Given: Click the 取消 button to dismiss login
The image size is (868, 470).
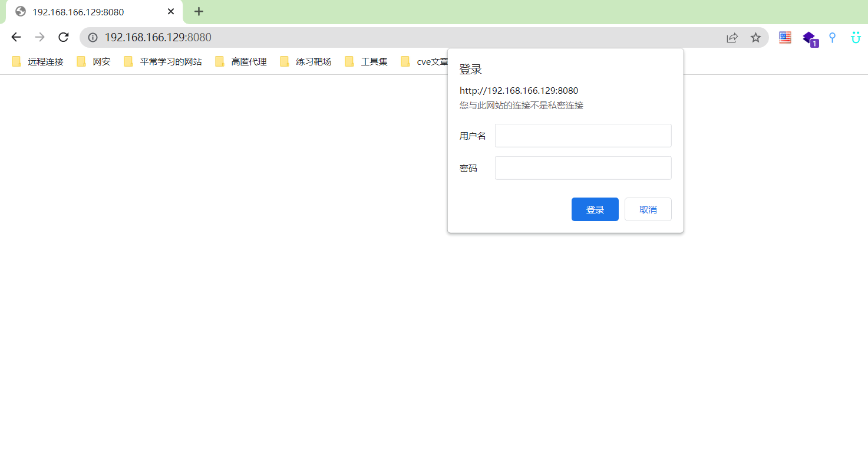Looking at the screenshot, I should point(648,209).
